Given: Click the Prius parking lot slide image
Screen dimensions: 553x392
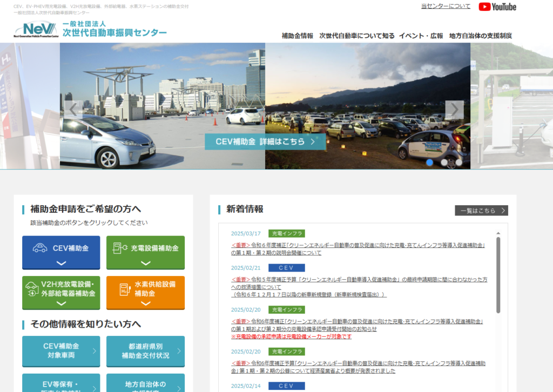Looking at the screenshot, I should coord(163,106).
